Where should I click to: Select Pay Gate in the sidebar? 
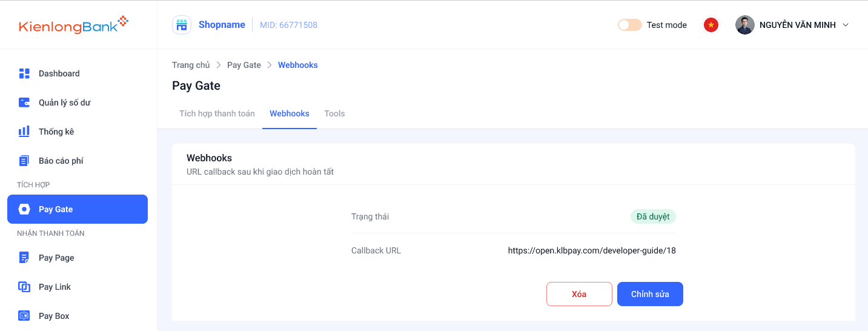pos(78,209)
